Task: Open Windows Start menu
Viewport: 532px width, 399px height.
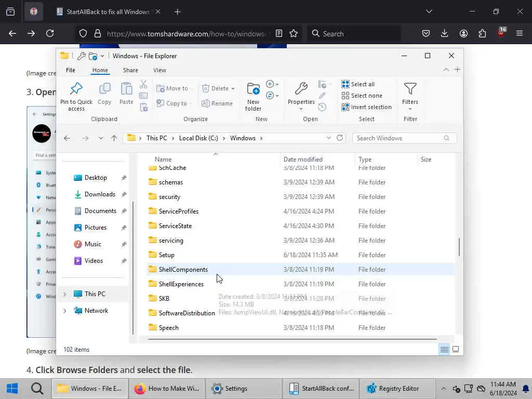Action: coord(12,389)
